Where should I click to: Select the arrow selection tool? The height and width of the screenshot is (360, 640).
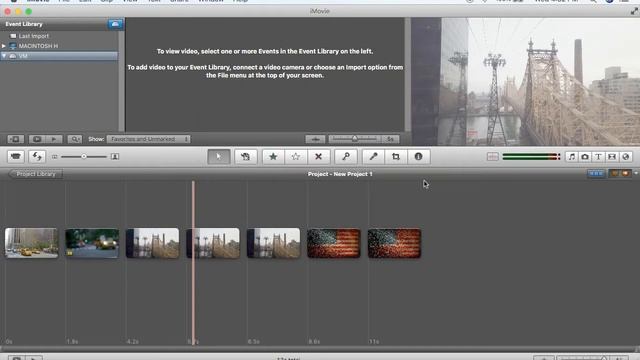(219, 157)
